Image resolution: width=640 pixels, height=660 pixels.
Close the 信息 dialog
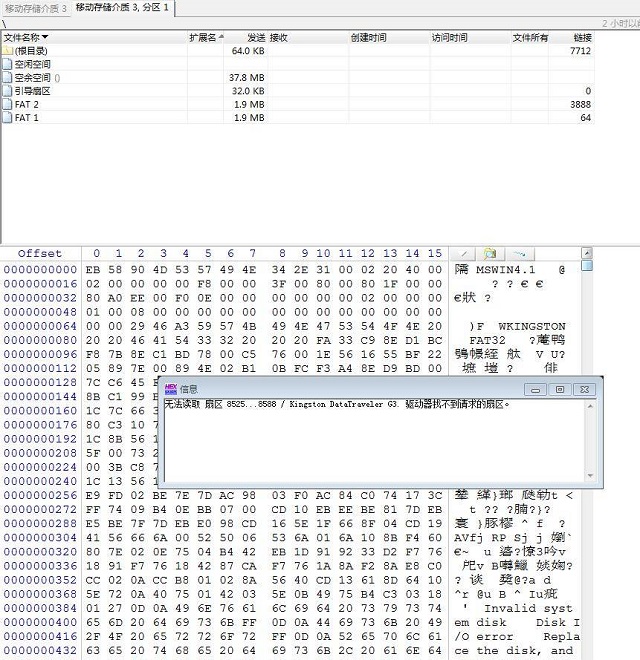pos(584,389)
